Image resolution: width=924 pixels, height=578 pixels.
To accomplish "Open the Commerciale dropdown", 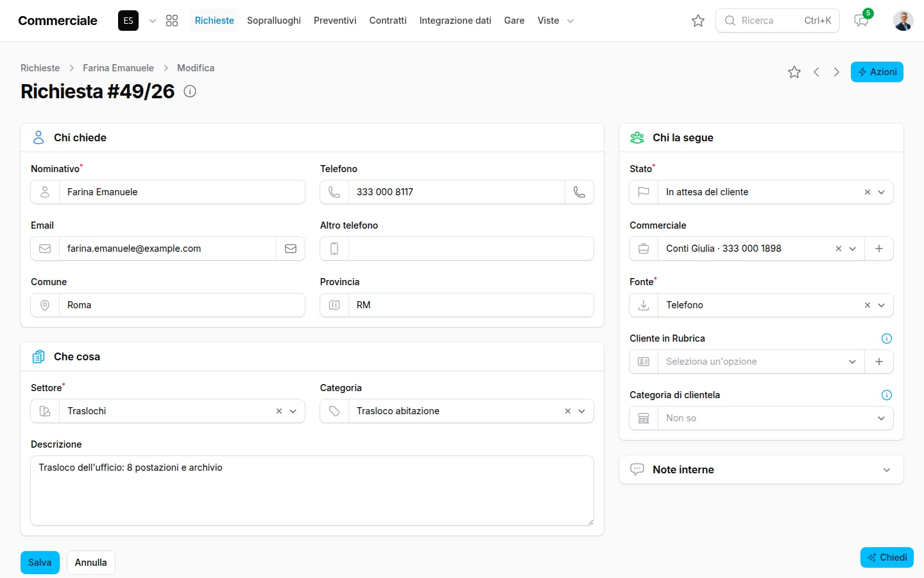I will pos(853,249).
